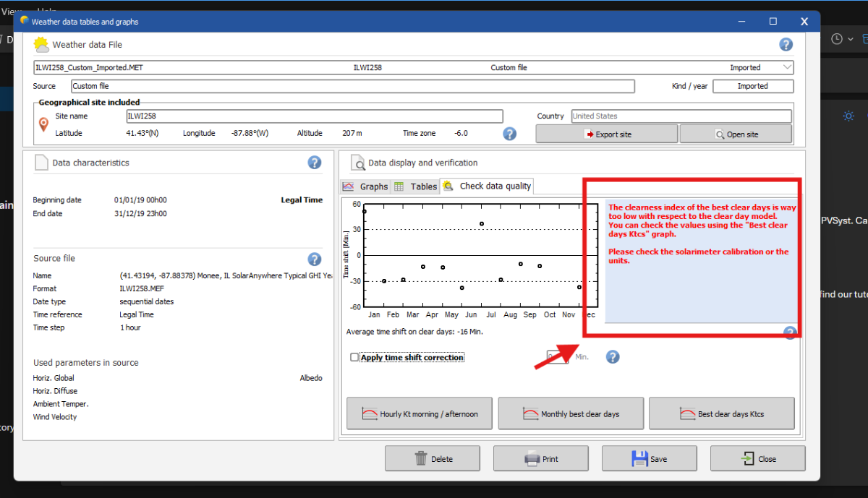Click the geographical site map pin icon
This screenshot has height=498, width=868.
click(x=43, y=125)
